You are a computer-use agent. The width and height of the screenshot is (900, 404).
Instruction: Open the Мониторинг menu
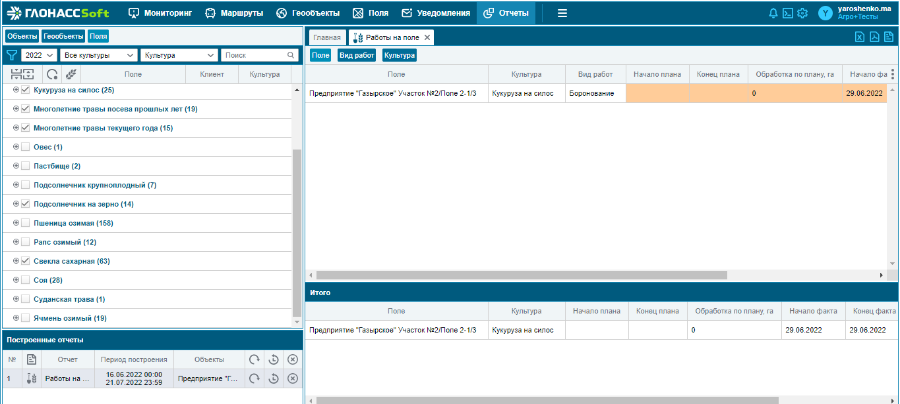pyautogui.click(x=162, y=13)
